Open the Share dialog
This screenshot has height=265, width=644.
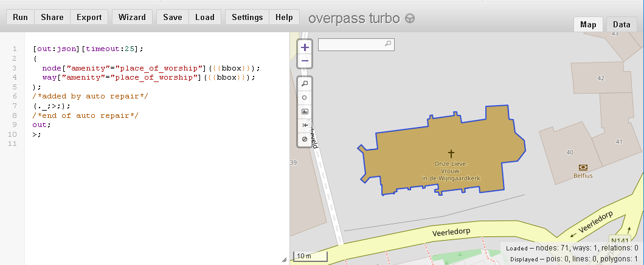point(52,17)
